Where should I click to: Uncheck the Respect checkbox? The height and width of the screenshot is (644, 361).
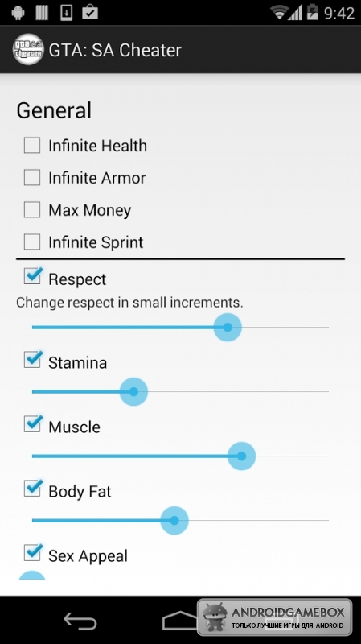click(33, 275)
